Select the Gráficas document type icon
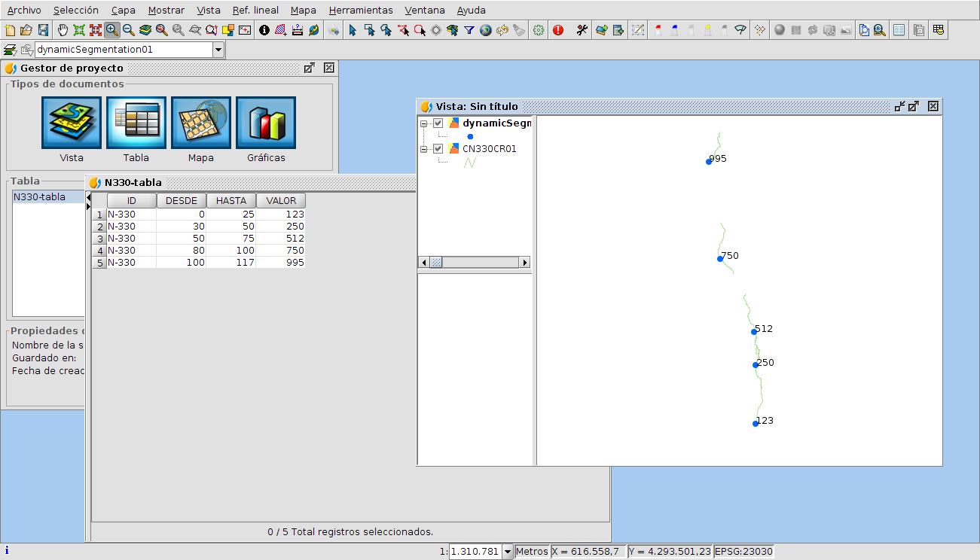Screen dimensions: 980x560 point(266,123)
